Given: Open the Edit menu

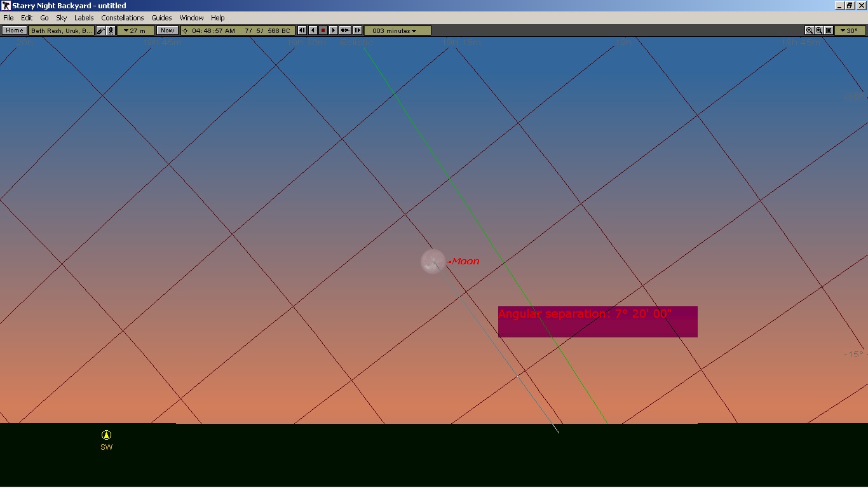Looking at the screenshot, I should 27,18.
